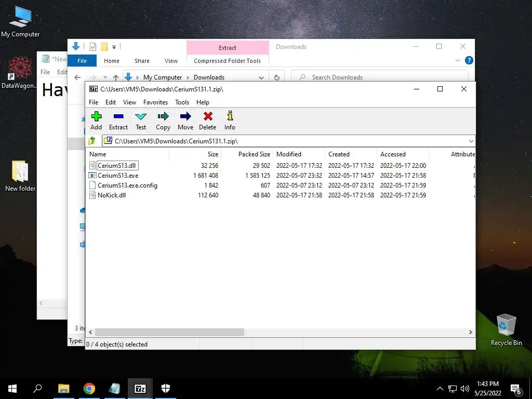Select the CeriumS13.exe.config file

coord(127,185)
